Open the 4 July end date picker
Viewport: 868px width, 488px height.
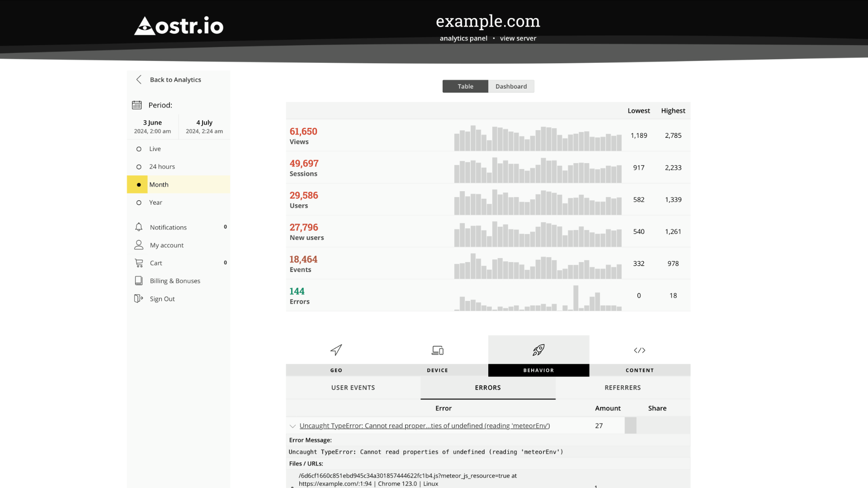pos(204,127)
